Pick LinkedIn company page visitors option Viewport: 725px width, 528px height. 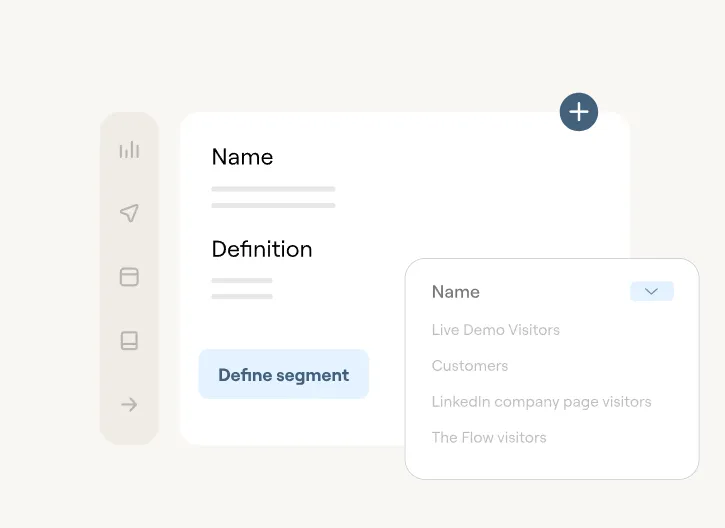pos(541,402)
